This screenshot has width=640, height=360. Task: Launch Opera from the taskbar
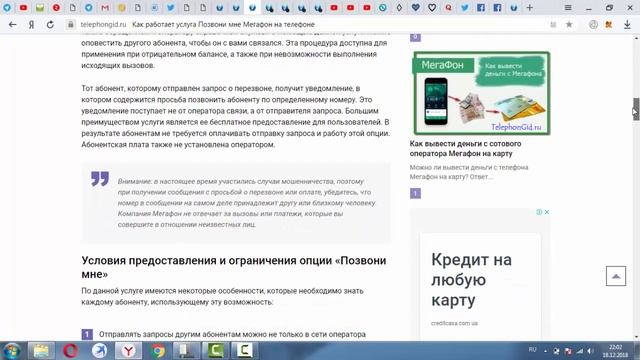pos(70,351)
